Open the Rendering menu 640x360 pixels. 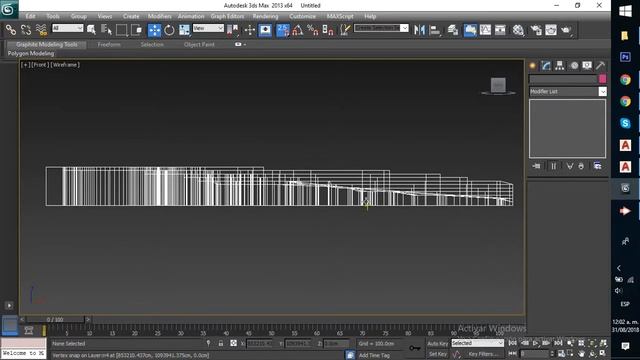click(265, 16)
